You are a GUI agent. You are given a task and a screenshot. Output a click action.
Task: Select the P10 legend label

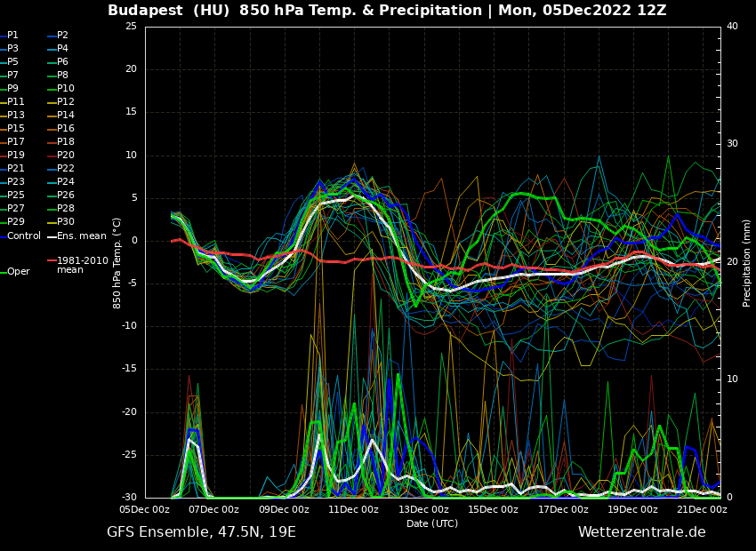point(65,89)
